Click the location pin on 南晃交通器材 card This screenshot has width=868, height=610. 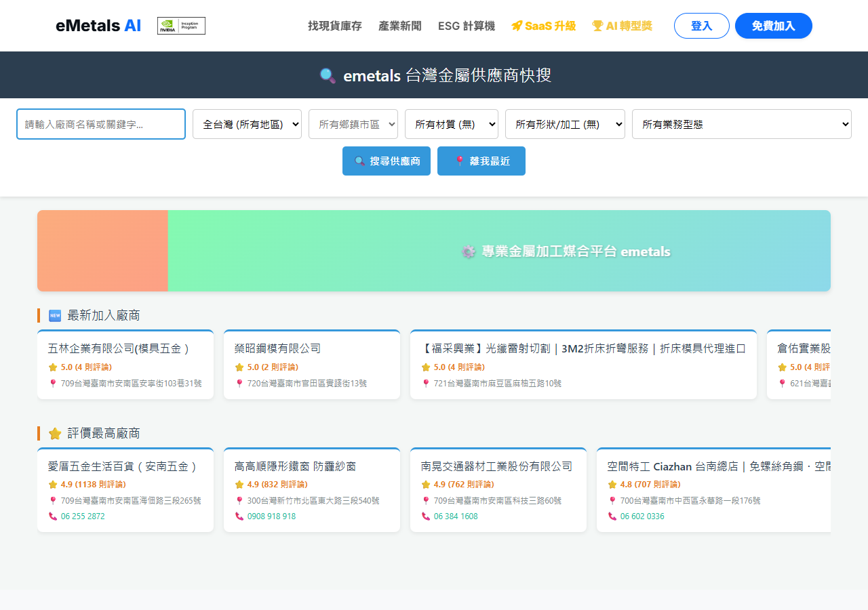(x=425, y=501)
